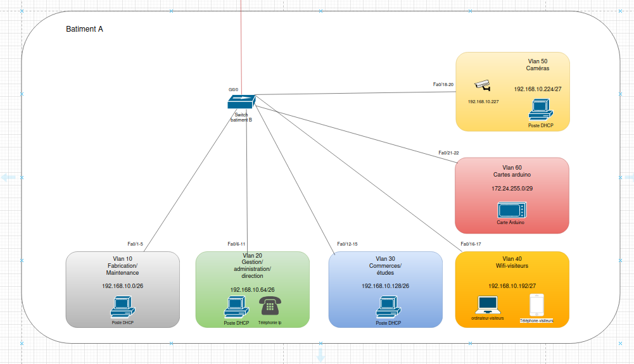Select the Poste DHCP computer in Vlan 20

coord(236,307)
